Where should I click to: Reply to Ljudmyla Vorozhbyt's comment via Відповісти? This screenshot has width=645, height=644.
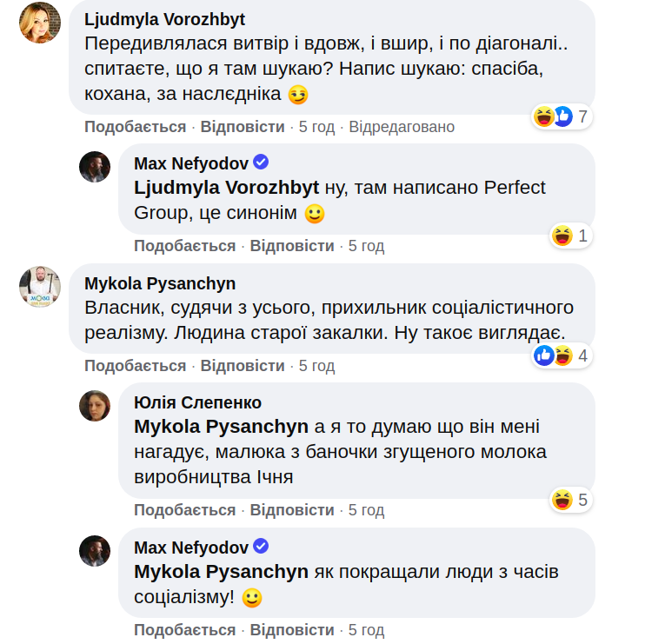pos(243,127)
